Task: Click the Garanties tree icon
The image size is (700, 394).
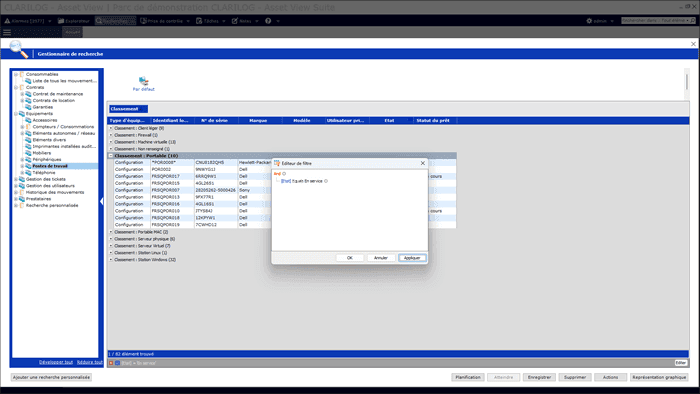Action: 28,107
